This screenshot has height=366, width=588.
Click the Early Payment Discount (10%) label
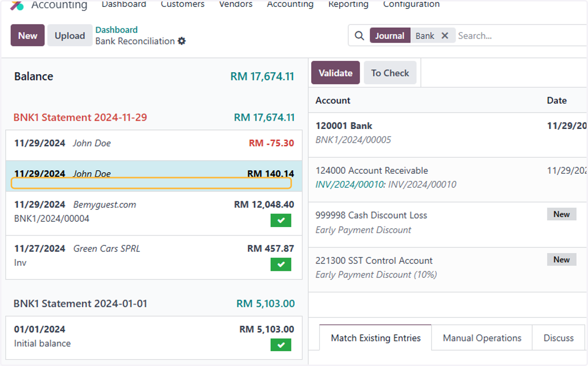click(376, 275)
